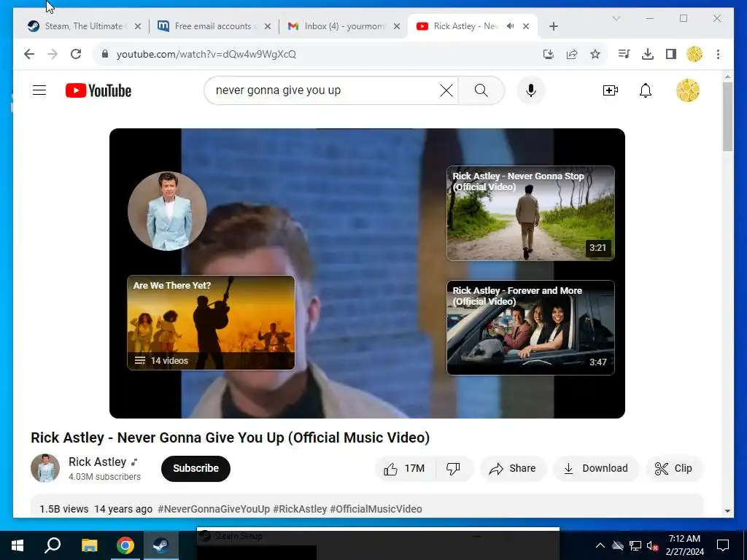Open #OfficialMusicVideo hashtag
The image size is (747, 560).
click(x=376, y=508)
